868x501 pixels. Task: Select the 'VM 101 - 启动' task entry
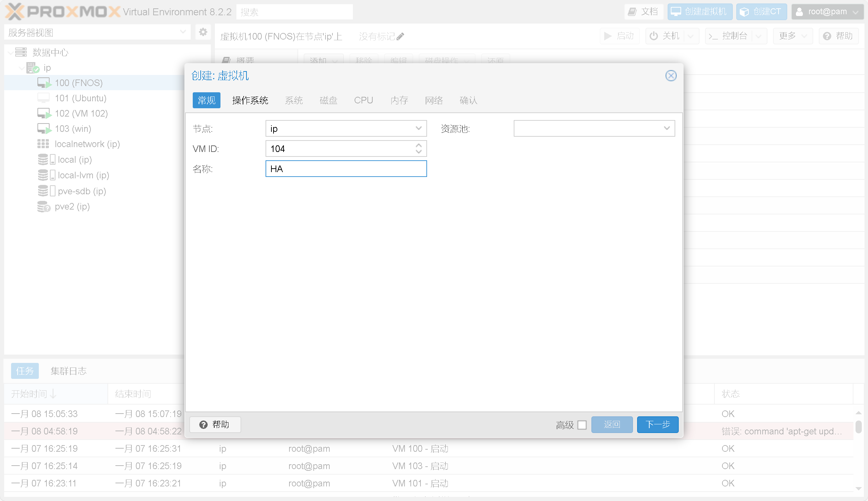point(428,483)
